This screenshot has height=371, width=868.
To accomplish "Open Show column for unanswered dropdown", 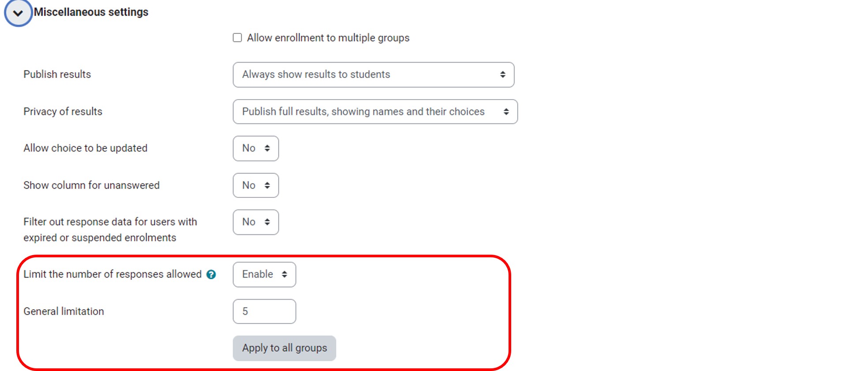I will [x=256, y=185].
